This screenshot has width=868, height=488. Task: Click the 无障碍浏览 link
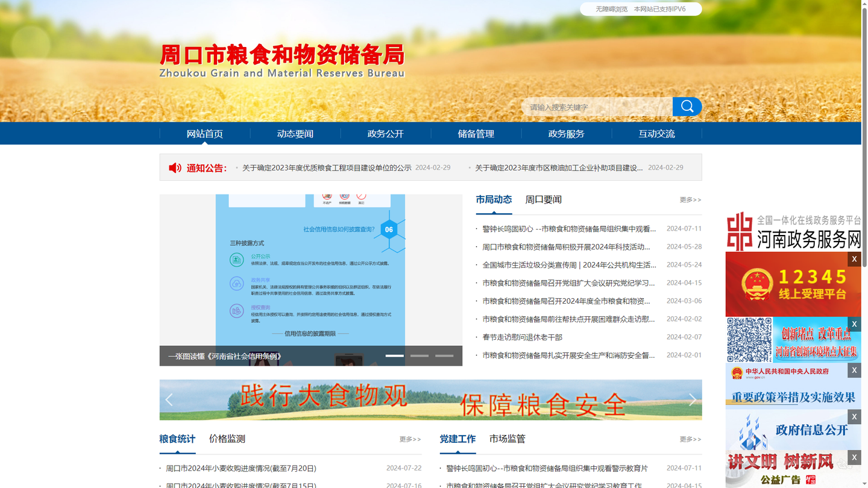[x=612, y=9]
